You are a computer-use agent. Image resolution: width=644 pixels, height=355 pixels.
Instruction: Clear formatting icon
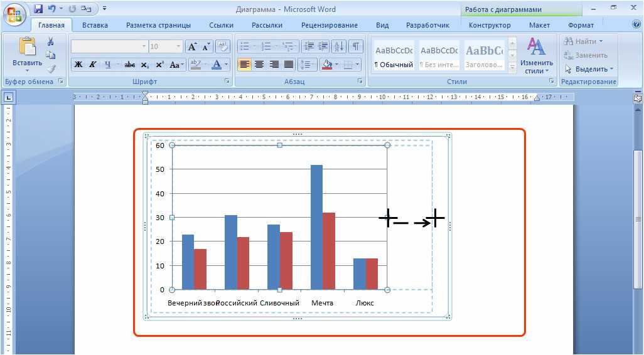click(x=223, y=46)
